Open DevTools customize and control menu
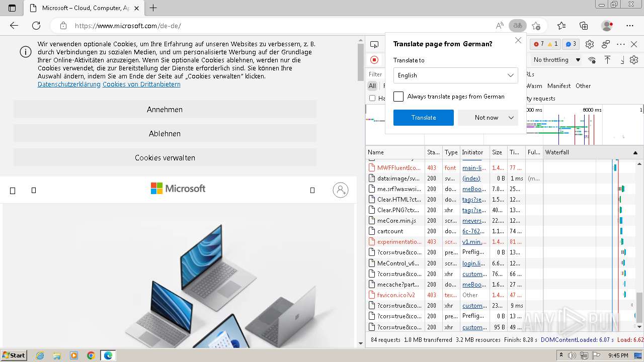Screen dimensions: 644x362 [x=621, y=44]
